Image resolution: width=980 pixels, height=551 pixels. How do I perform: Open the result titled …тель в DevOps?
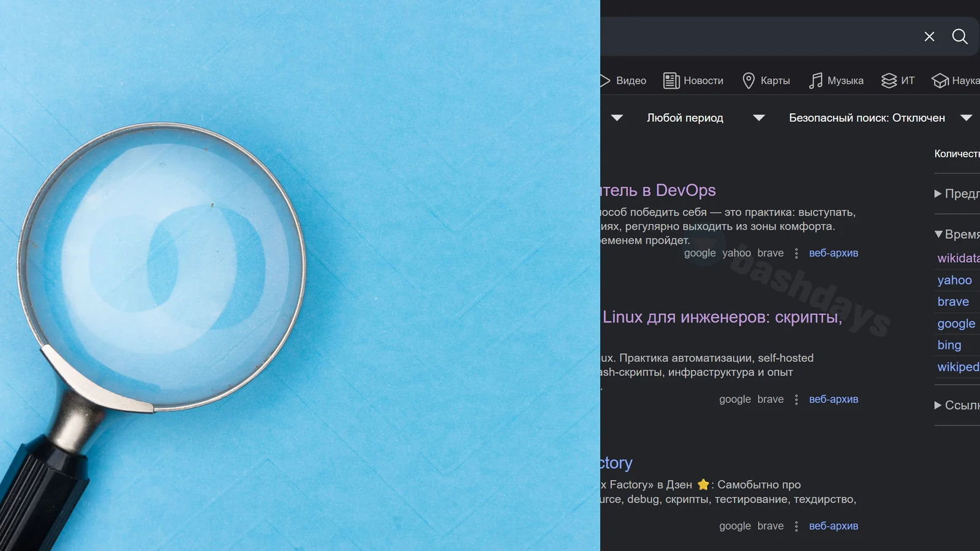[658, 190]
